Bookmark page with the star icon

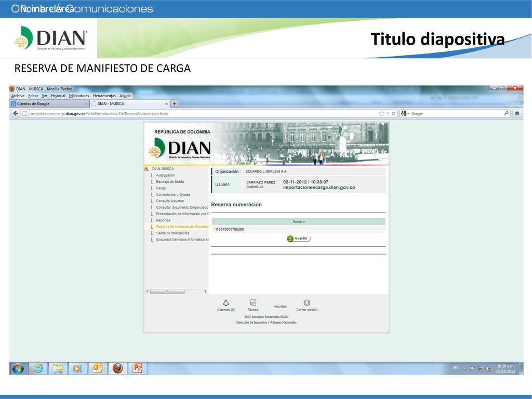coord(382,114)
